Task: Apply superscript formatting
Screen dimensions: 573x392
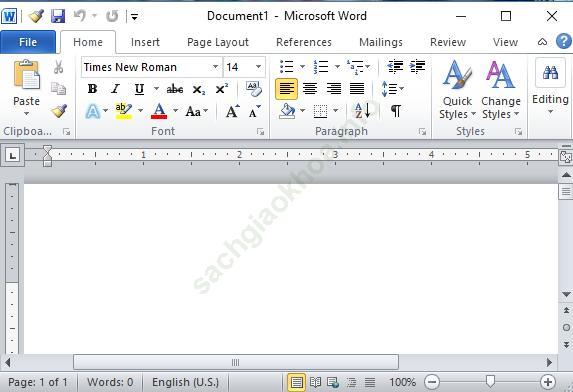Action: tap(221, 89)
